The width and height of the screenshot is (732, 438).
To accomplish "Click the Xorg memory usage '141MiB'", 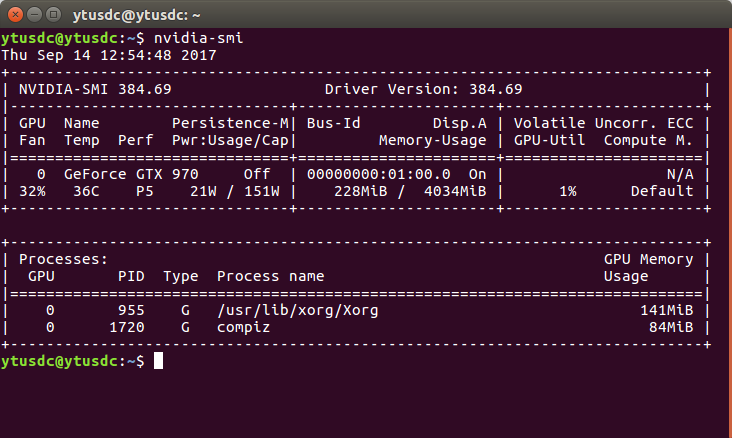I will pyautogui.click(x=667, y=311).
